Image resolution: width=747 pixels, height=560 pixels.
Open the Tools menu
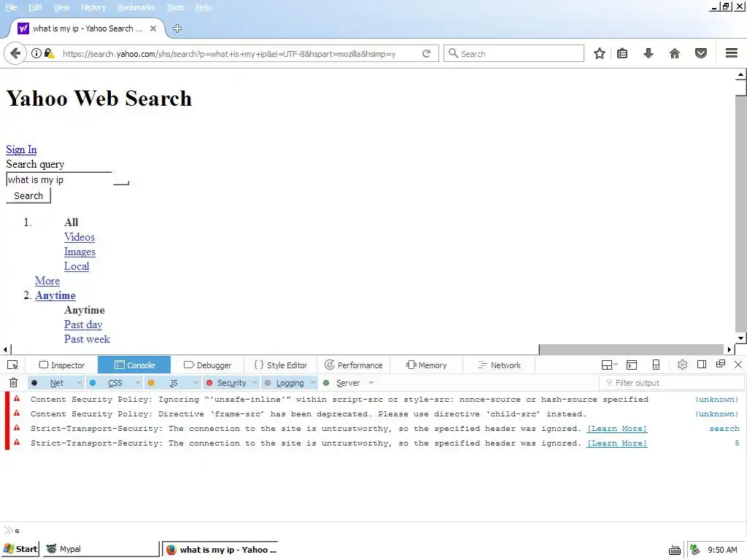coord(175,7)
